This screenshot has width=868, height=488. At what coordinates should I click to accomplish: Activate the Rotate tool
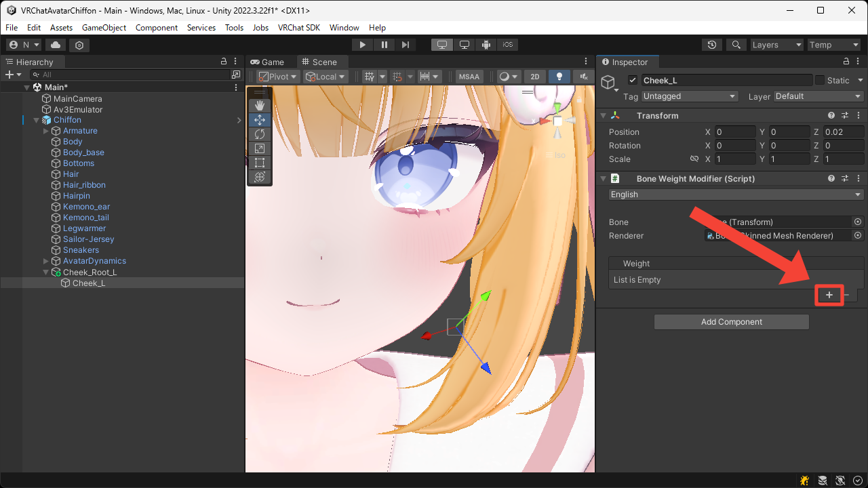click(260, 134)
